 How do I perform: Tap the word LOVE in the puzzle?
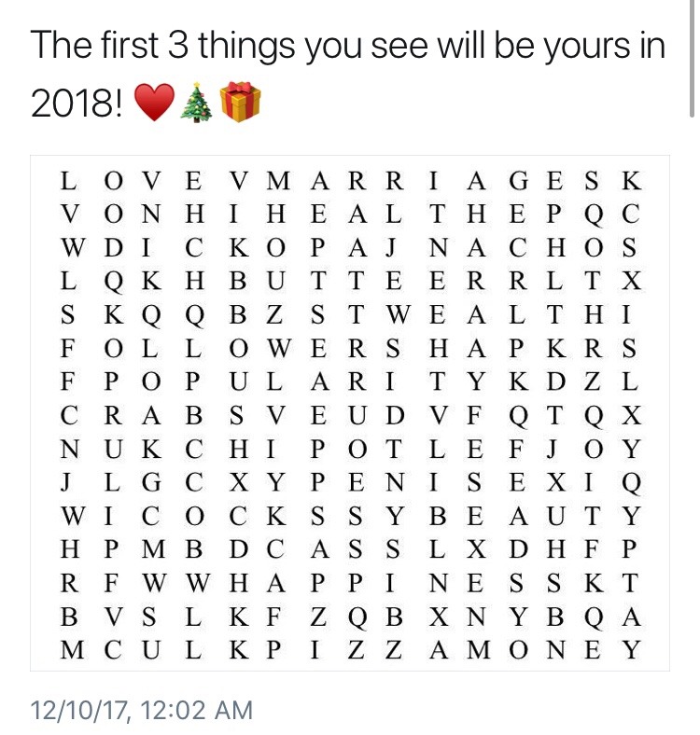pyautogui.click(x=133, y=181)
